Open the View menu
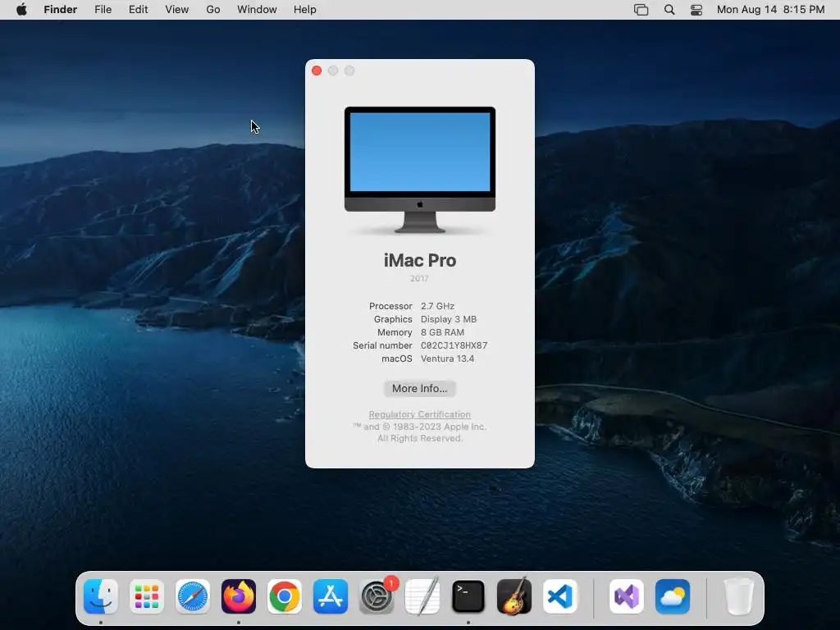Viewport: 840px width, 630px height. [x=177, y=10]
